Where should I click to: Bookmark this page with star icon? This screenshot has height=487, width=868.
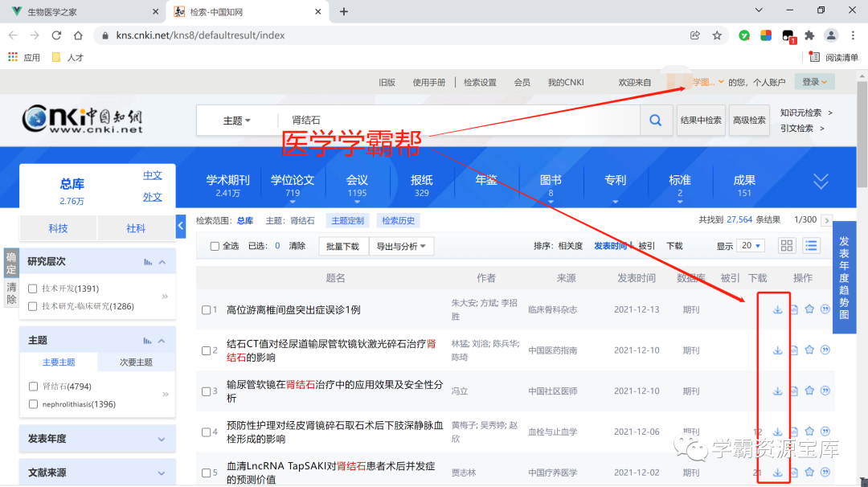tap(717, 35)
